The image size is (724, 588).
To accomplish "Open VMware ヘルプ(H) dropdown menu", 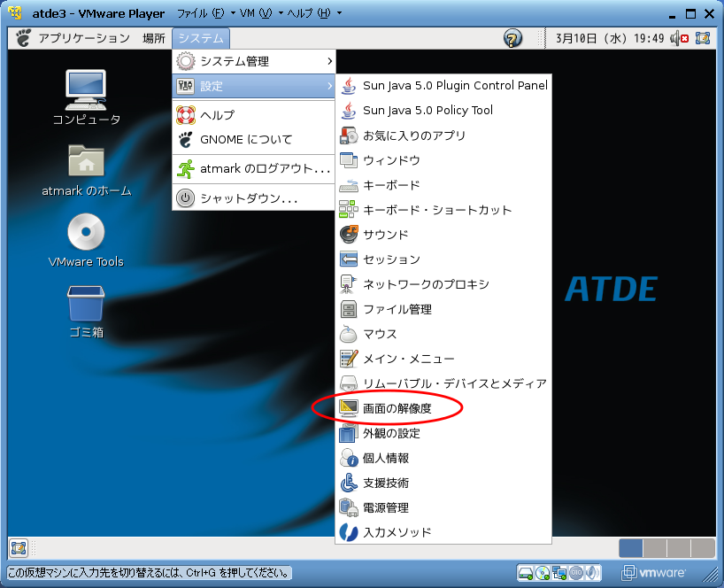I will click(314, 13).
